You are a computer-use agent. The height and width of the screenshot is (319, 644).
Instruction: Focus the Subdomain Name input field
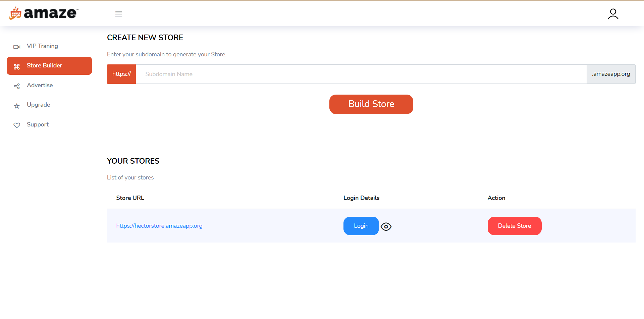[x=361, y=74]
